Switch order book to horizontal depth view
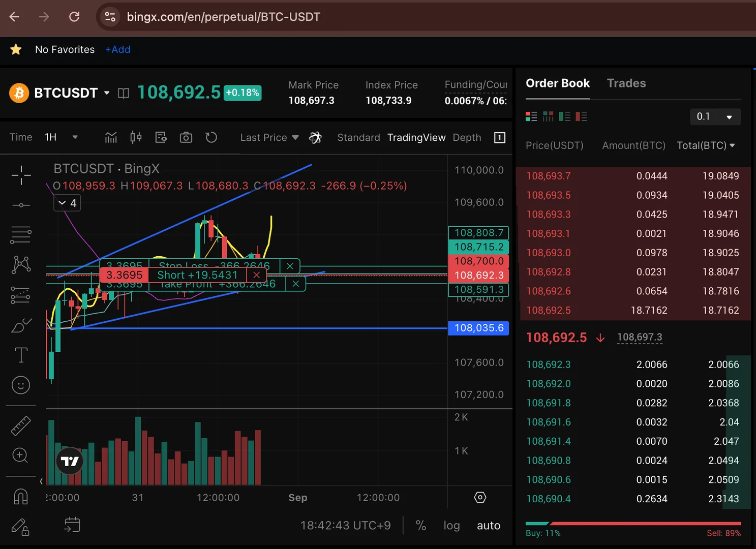 (x=548, y=116)
